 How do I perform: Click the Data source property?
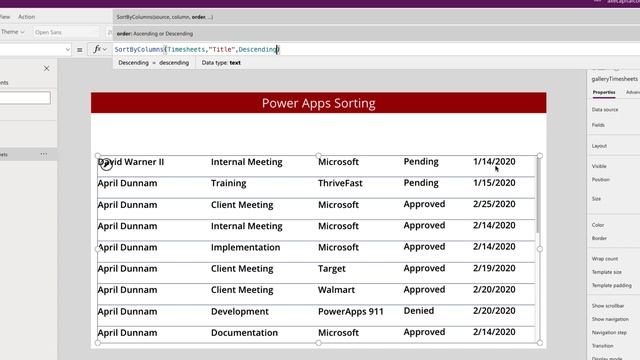click(605, 109)
